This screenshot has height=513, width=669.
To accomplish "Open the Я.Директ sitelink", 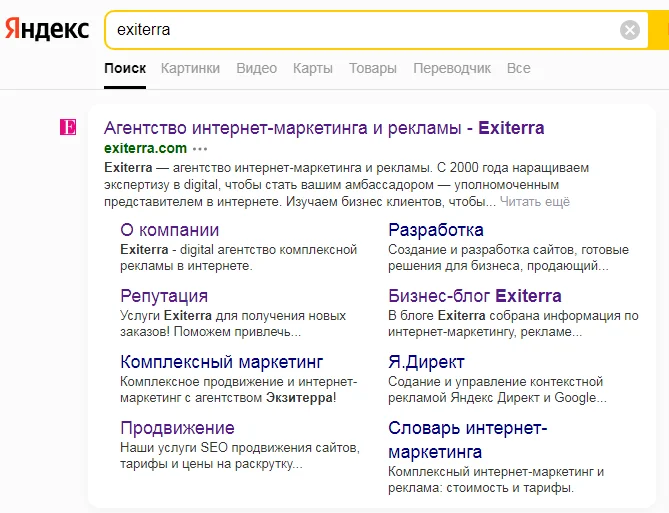I will (426, 362).
